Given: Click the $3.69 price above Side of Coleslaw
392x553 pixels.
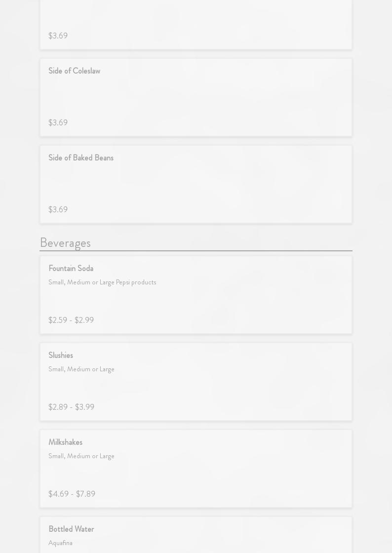Looking at the screenshot, I should point(58,36).
